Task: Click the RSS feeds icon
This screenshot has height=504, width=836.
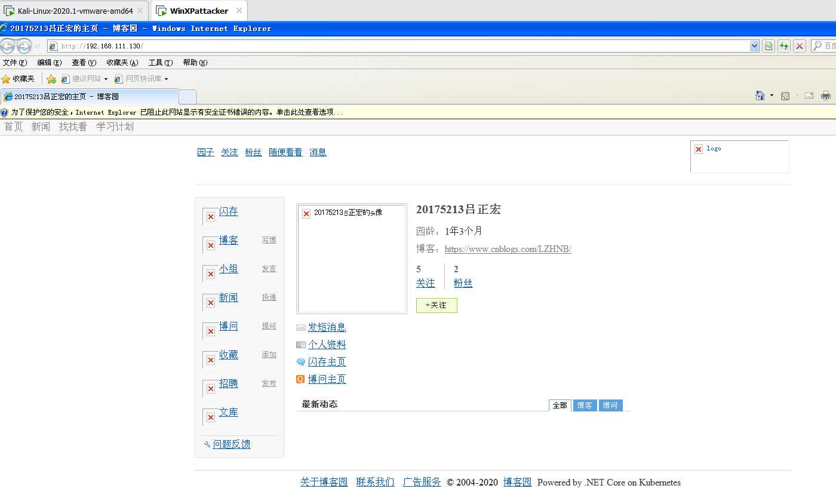Action: tap(785, 96)
